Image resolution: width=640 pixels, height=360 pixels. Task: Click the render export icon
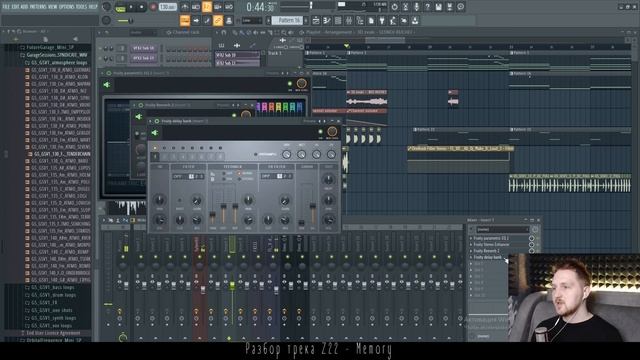(x=449, y=7)
